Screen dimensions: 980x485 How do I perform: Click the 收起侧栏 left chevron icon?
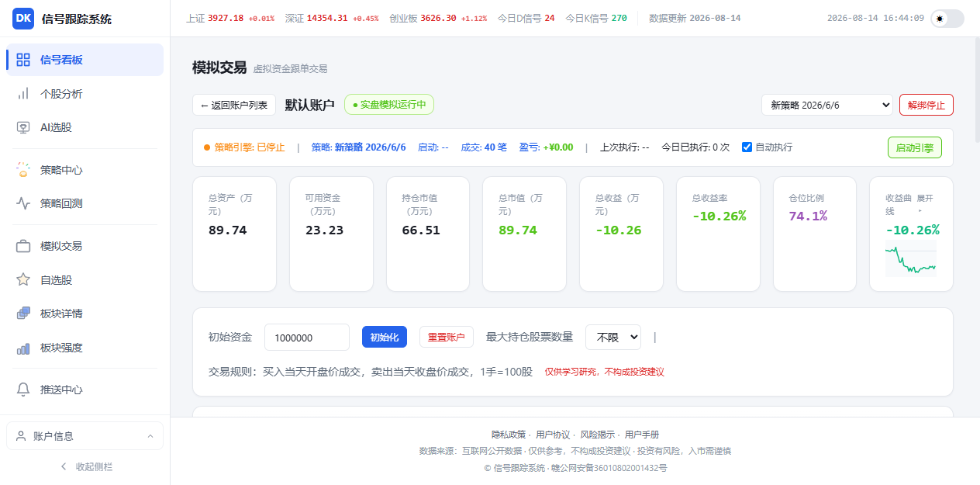click(64, 466)
